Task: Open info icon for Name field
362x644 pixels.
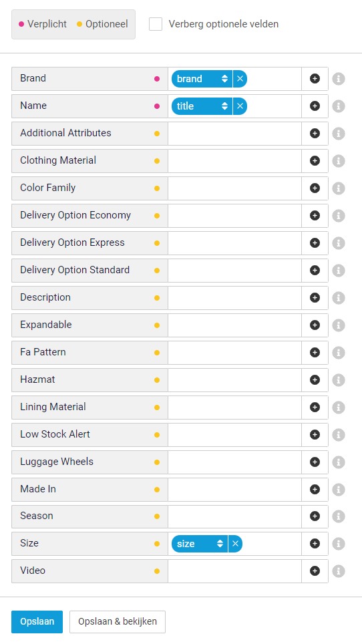Action: point(339,106)
